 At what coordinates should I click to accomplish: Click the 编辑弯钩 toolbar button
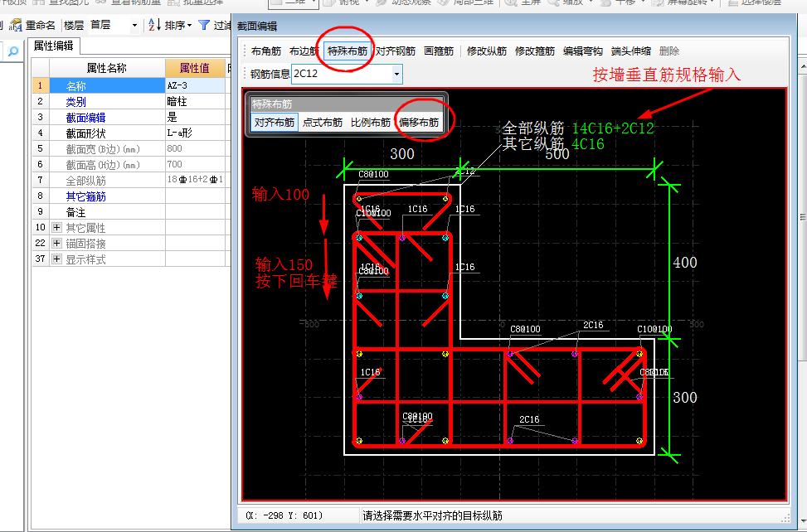[x=582, y=51]
